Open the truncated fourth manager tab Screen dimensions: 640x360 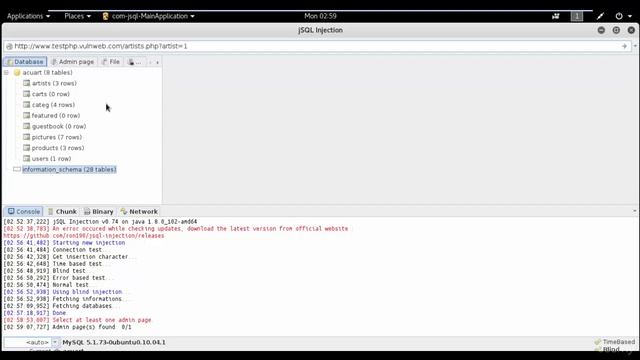(135, 62)
